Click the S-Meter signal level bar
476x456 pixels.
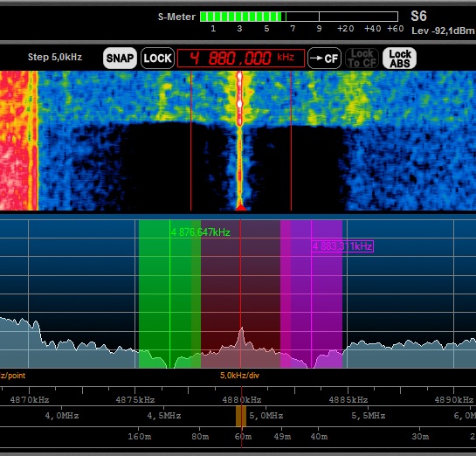coord(299,17)
